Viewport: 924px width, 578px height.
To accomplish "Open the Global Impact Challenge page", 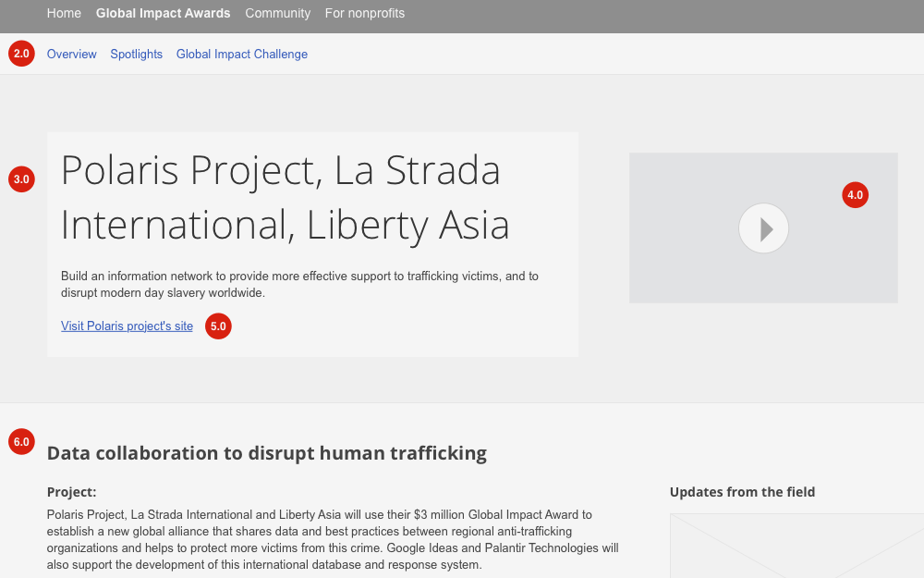I will [x=241, y=54].
